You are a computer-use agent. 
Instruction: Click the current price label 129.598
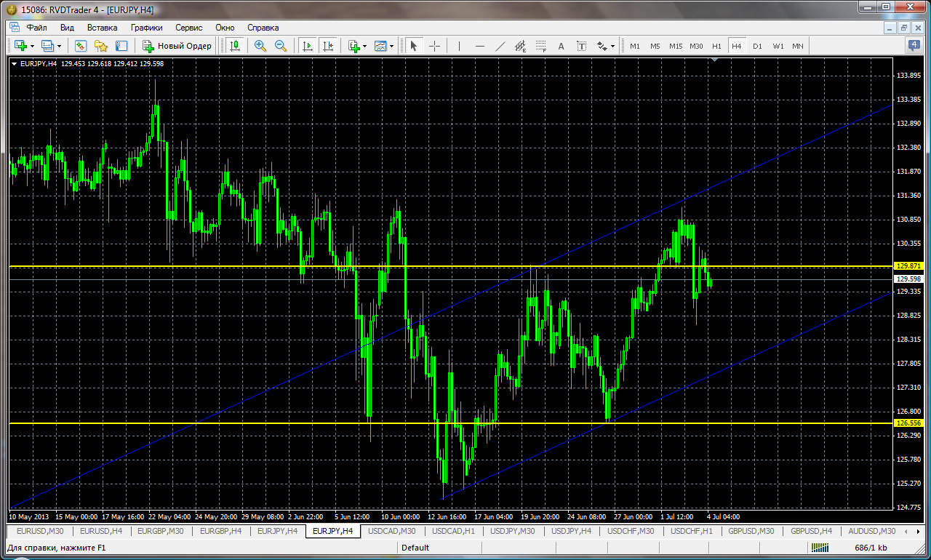pyautogui.click(x=909, y=279)
